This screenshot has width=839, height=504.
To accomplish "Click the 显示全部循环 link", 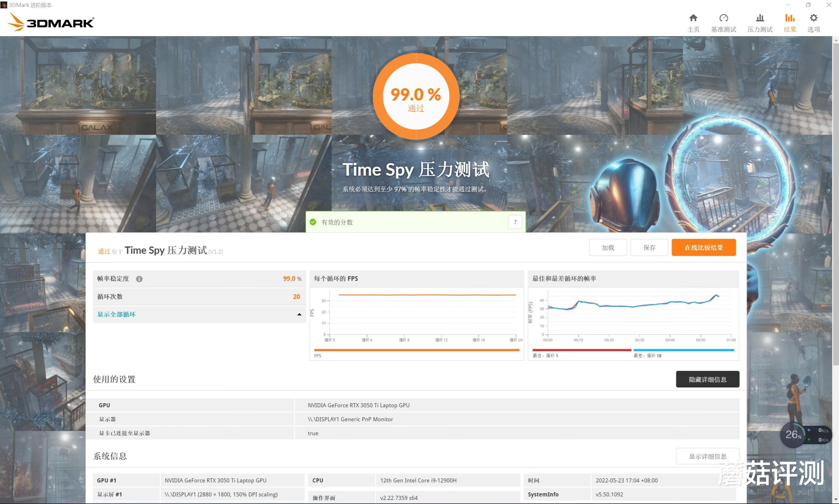I will coord(116,315).
